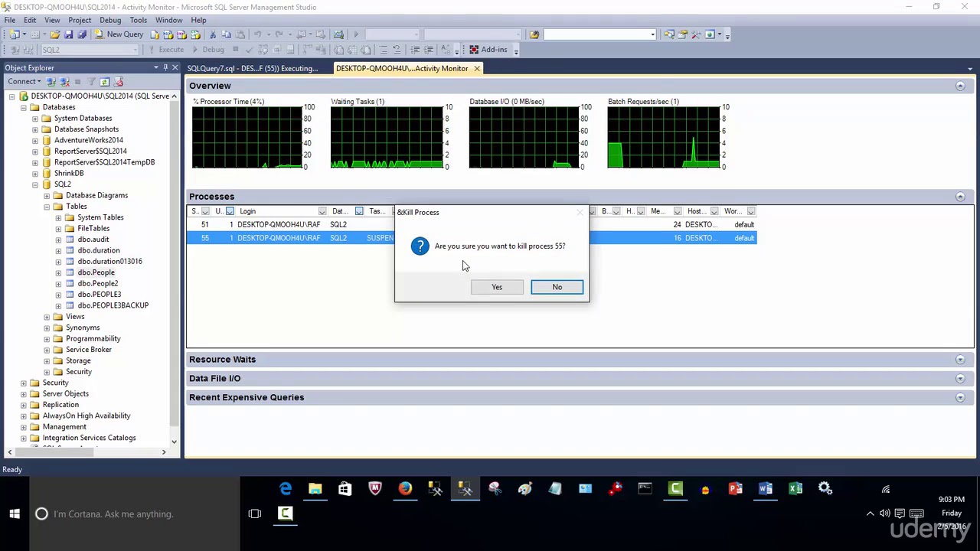980x551 pixels.
Task: Open the View menu
Action: pos(52,20)
